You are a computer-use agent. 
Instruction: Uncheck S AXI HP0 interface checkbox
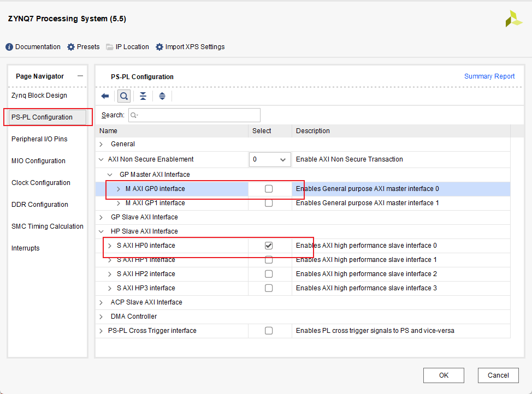point(269,246)
